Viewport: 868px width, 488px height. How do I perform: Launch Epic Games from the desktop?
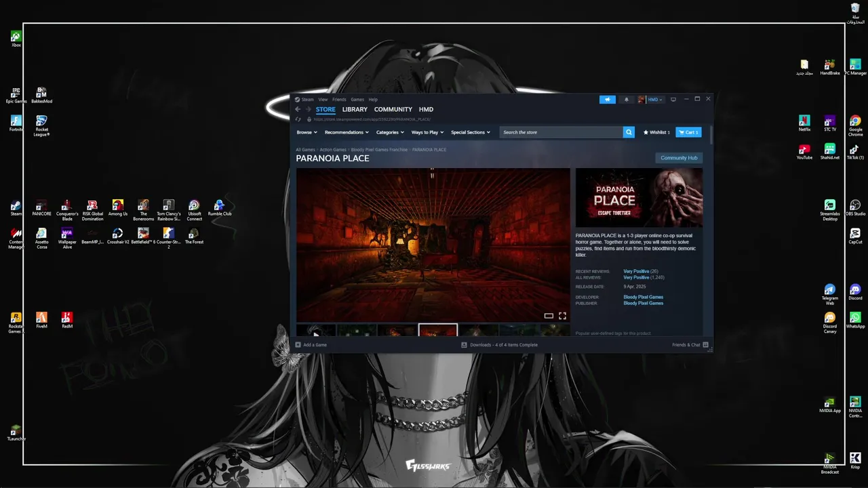pos(16,95)
